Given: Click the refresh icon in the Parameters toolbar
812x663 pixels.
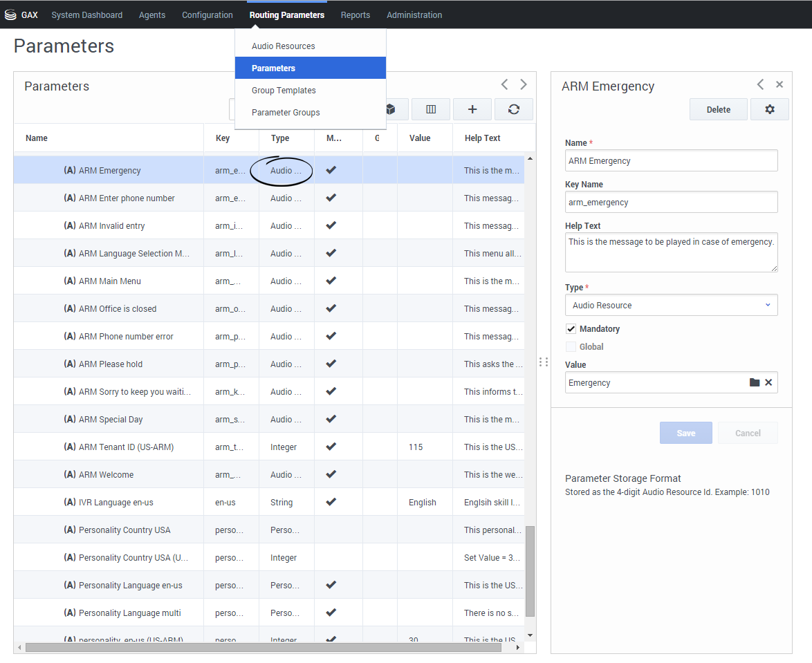Looking at the screenshot, I should click(513, 109).
